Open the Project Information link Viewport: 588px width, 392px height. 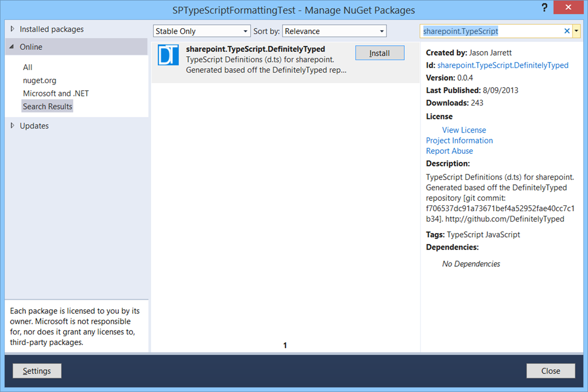(x=459, y=141)
